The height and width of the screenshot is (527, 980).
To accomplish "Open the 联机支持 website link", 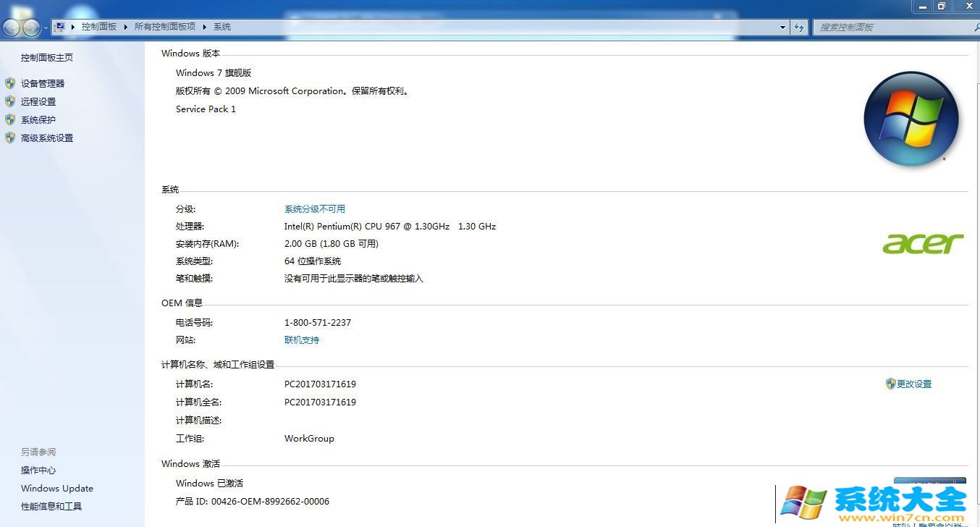I will point(301,340).
